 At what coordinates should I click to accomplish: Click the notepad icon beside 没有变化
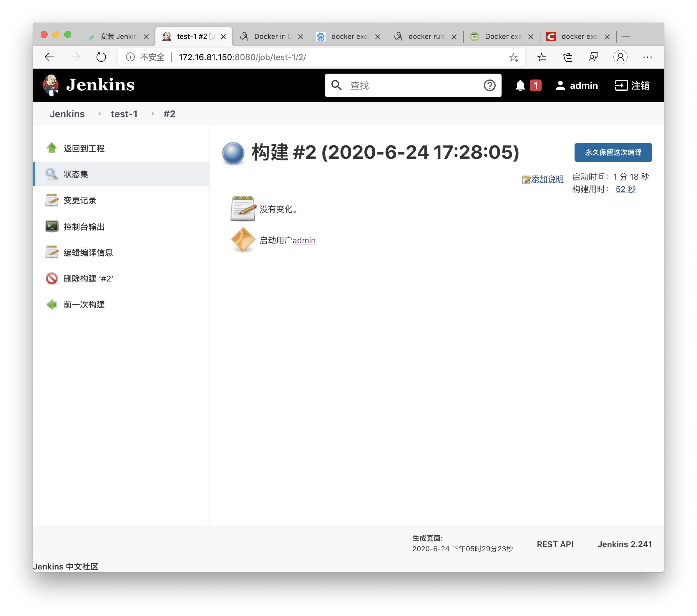tap(243, 208)
